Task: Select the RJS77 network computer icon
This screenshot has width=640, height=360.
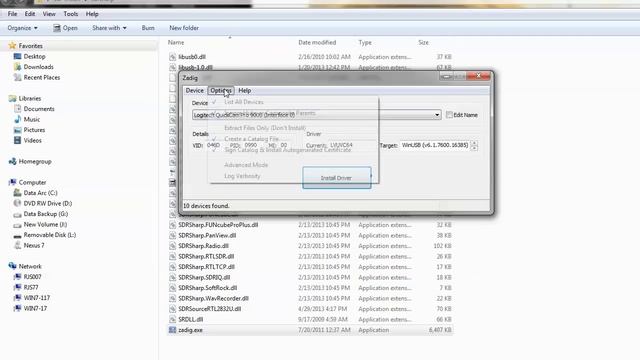Action: pyautogui.click(x=17, y=287)
